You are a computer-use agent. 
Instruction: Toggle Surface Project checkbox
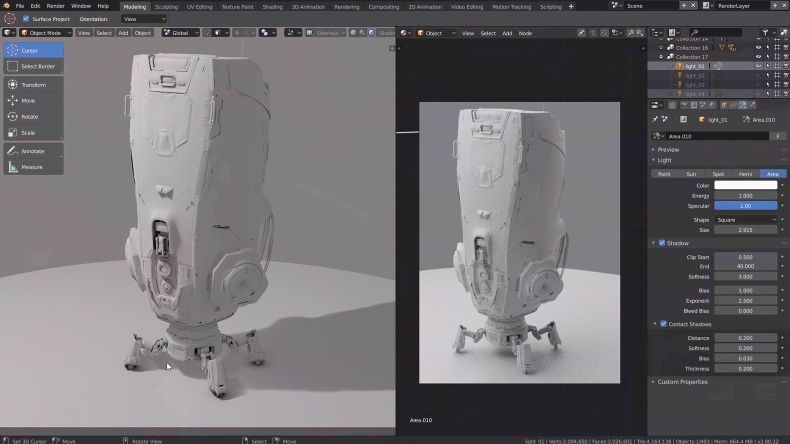pos(26,19)
